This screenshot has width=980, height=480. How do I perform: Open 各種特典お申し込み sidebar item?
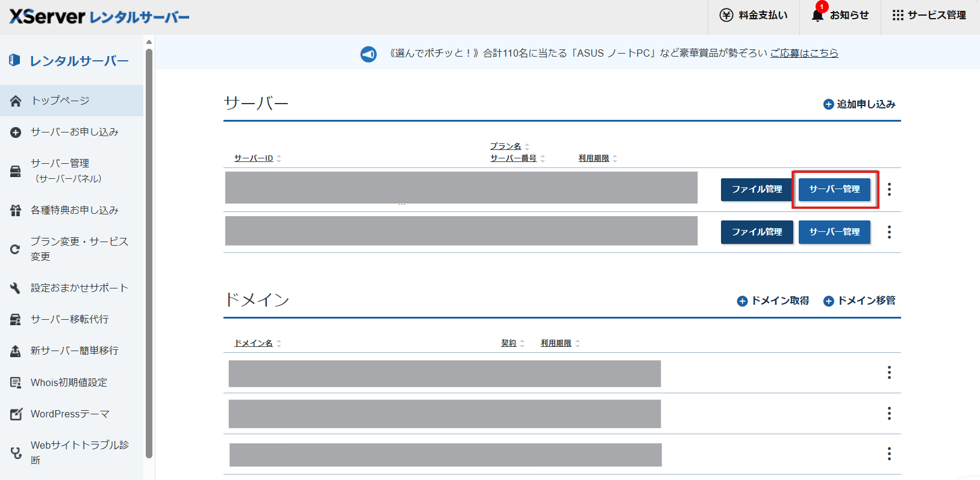tap(72, 210)
